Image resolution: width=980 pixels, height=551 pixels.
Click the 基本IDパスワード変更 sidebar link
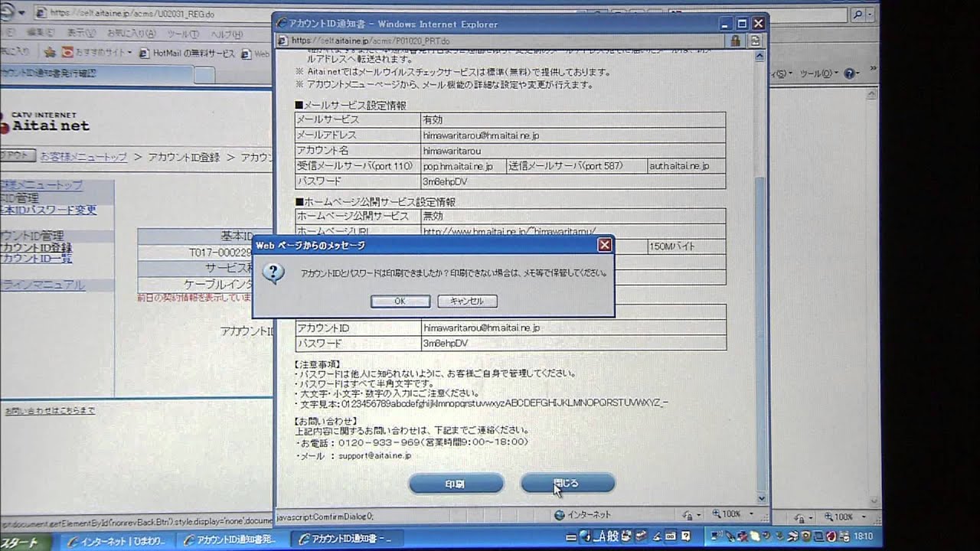point(48,210)
